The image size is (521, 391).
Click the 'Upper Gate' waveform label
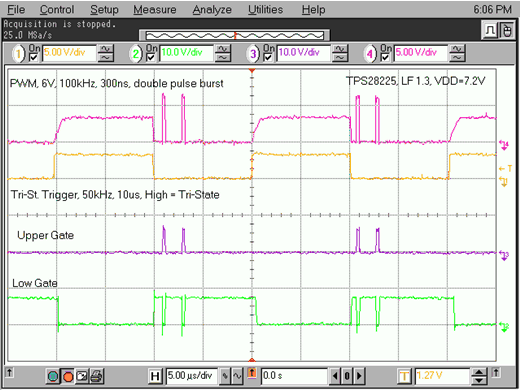[45, 235]
